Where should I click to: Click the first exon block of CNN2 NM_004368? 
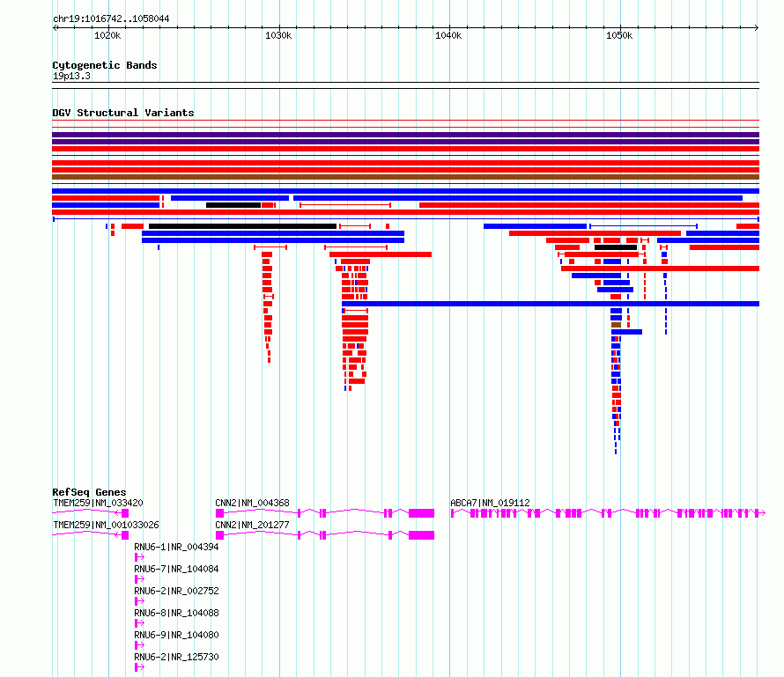(219, 513)
